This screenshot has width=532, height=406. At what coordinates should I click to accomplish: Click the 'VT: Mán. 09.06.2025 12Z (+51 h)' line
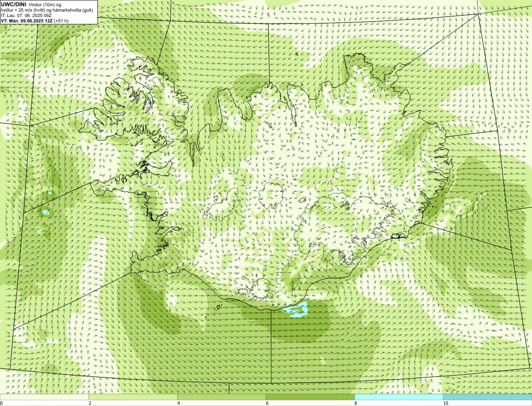point(34,20)
